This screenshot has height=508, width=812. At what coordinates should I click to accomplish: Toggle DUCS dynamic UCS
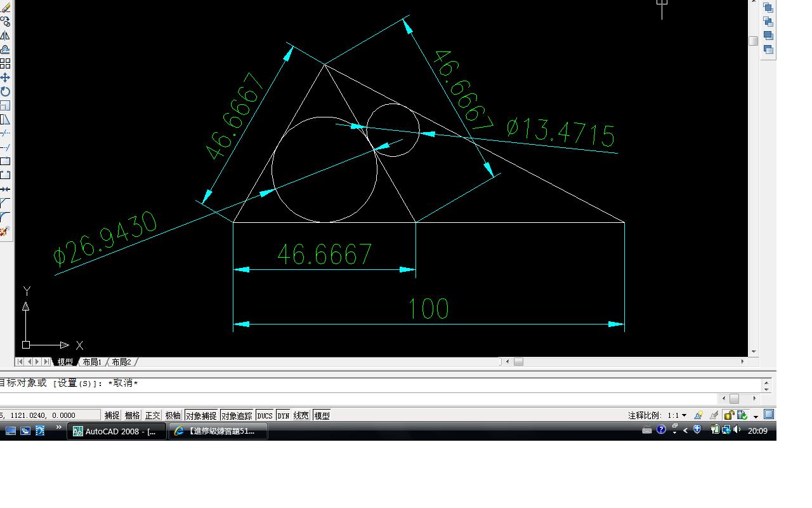click(265, 415)
